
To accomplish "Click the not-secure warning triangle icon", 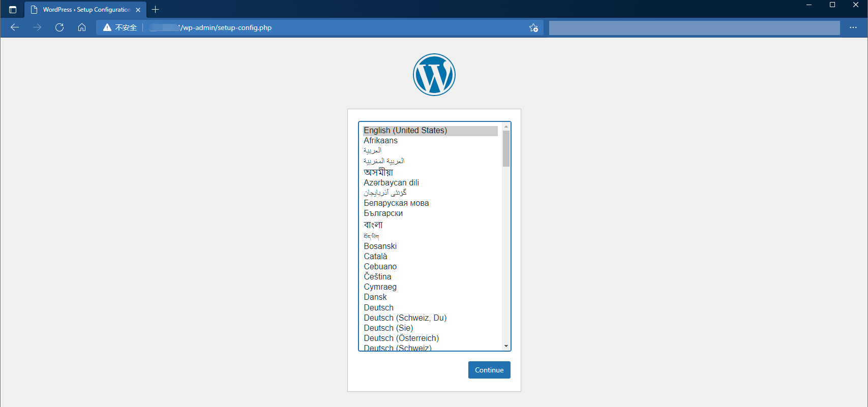I will pyautogui.click(x=107, y=27).
